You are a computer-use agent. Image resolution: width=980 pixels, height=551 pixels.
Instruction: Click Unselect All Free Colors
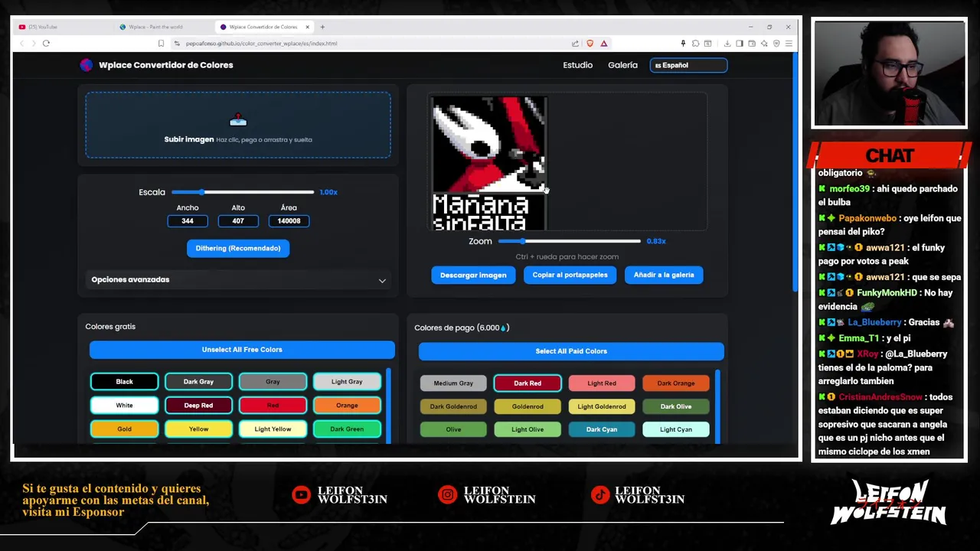coord(242,350)
